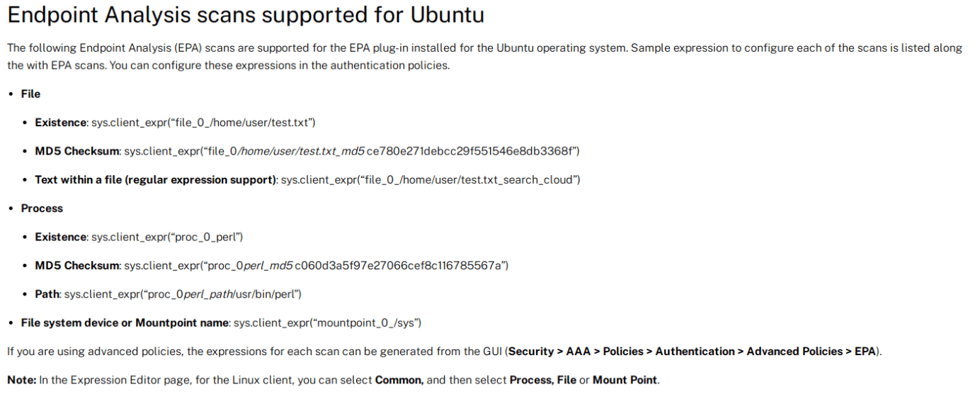Click the "Process" bullet label

click(42, 208)
